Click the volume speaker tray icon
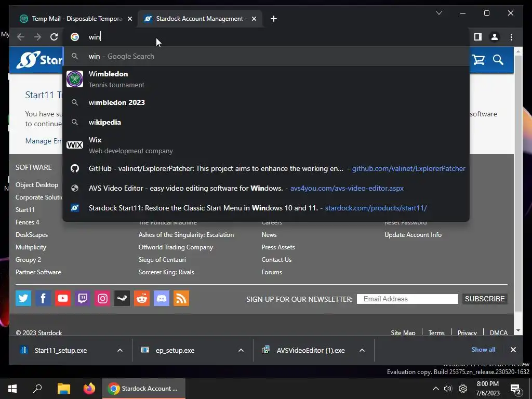This screenshot has height=399, width=532. [448, 389]
